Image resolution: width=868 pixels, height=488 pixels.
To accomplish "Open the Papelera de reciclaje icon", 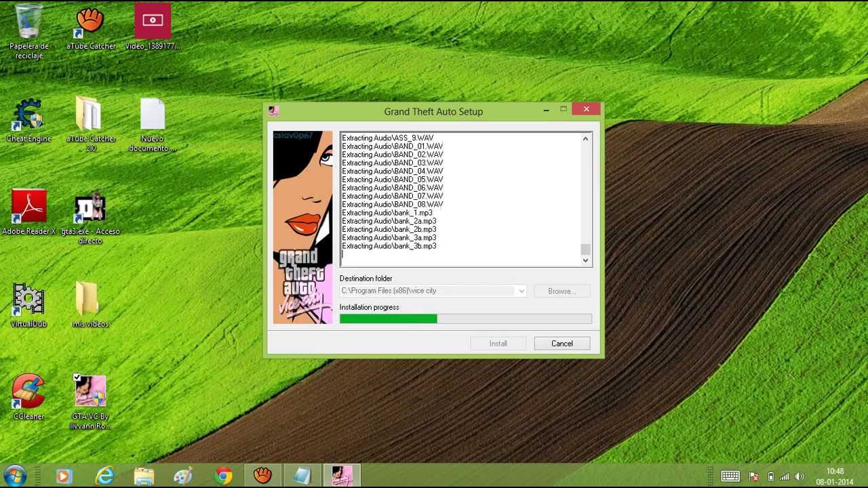I will pos(28,32).
